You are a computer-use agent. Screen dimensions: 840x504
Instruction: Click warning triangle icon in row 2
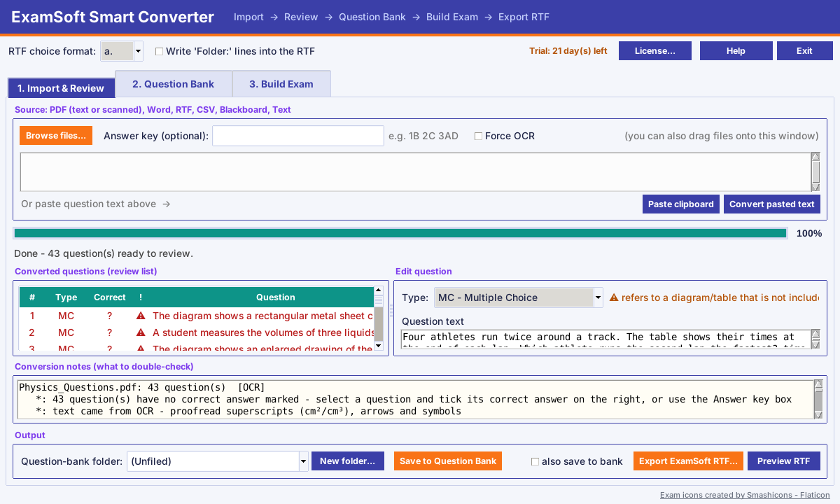click(x=141, y=332)
